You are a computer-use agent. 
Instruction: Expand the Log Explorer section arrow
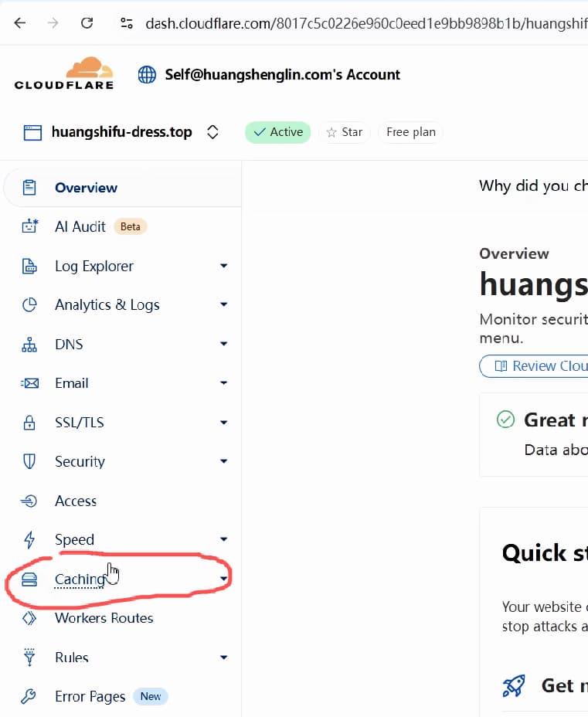(223, 266)
